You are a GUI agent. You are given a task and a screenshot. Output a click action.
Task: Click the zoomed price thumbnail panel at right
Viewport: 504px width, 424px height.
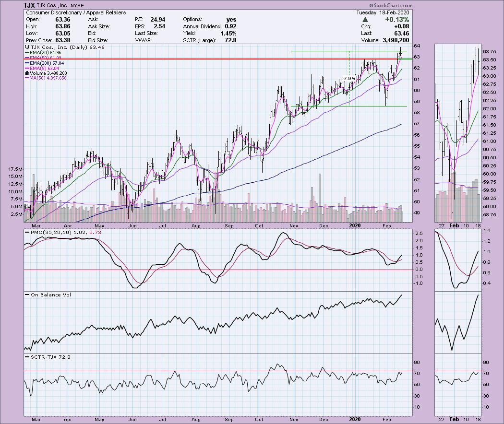tap(458, 133)
